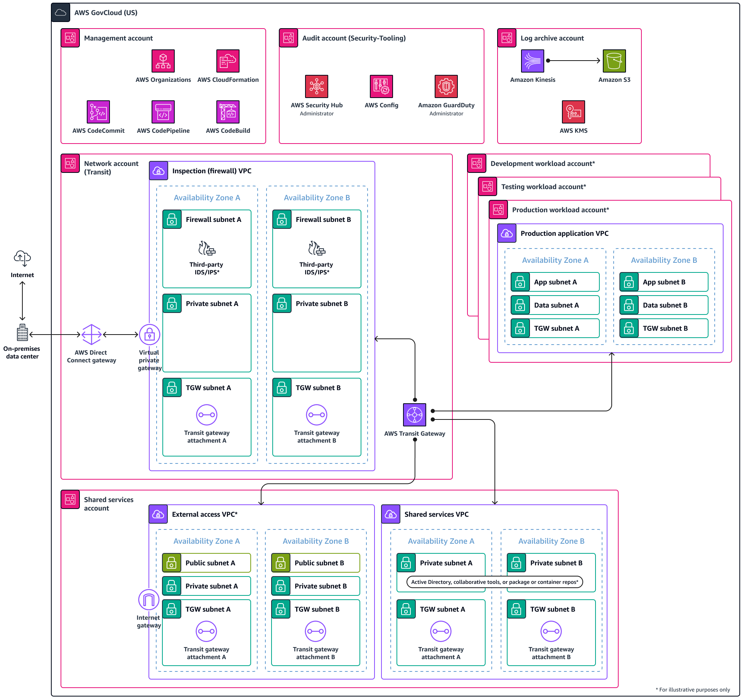Click the Inspection (firewall) VPC cloud icon
This screenshot has height=700, width=744.
(x=159, y=171)
